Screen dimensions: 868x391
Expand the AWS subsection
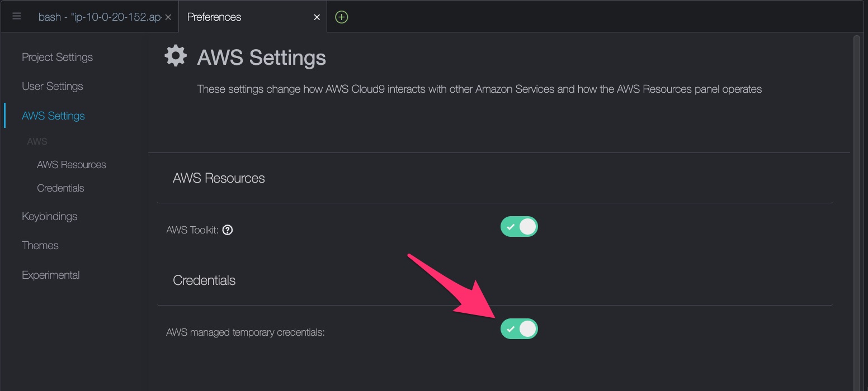tap(37, 141)
